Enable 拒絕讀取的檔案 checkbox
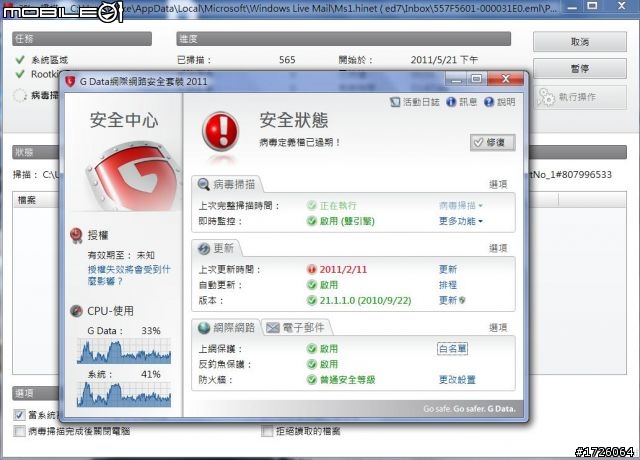 tap(267, 431)
